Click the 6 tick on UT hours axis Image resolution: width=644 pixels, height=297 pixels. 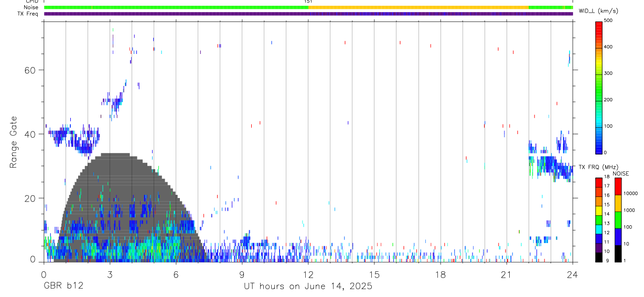(x=176, y=273)
